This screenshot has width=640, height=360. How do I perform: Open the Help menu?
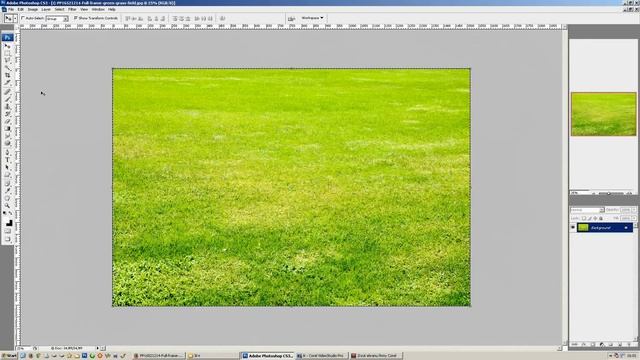112,9
